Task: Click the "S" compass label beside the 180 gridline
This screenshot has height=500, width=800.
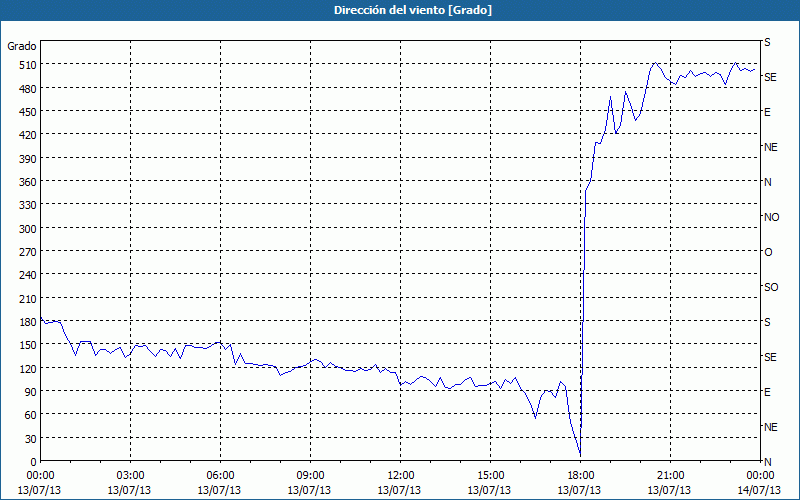Action: [767, 322]
